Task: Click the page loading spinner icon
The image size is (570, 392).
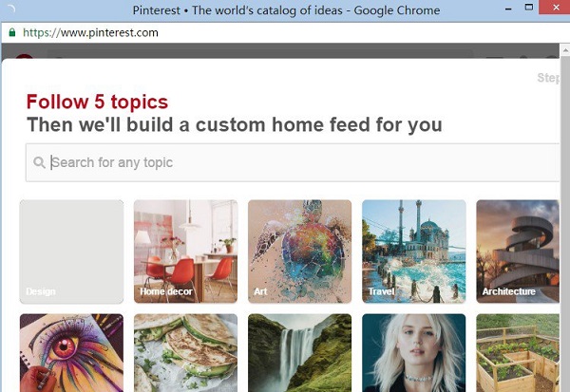Action: 10,9
